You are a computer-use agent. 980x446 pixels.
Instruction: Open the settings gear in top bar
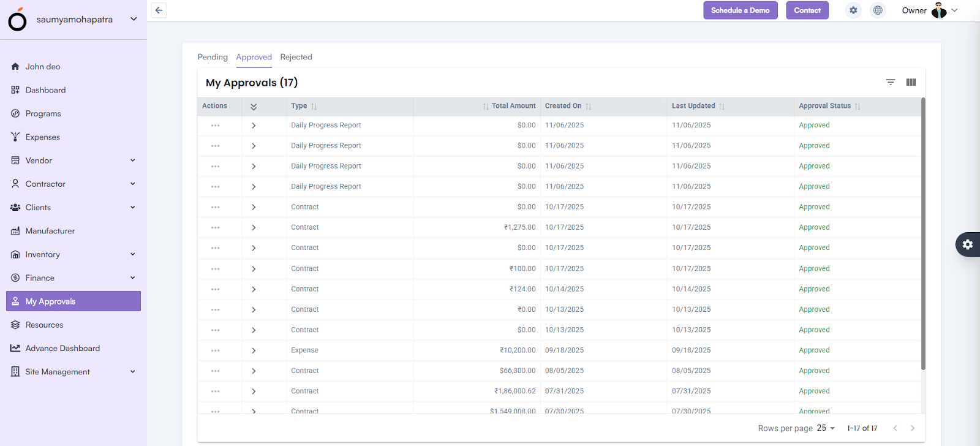click(x=853, y=10)
